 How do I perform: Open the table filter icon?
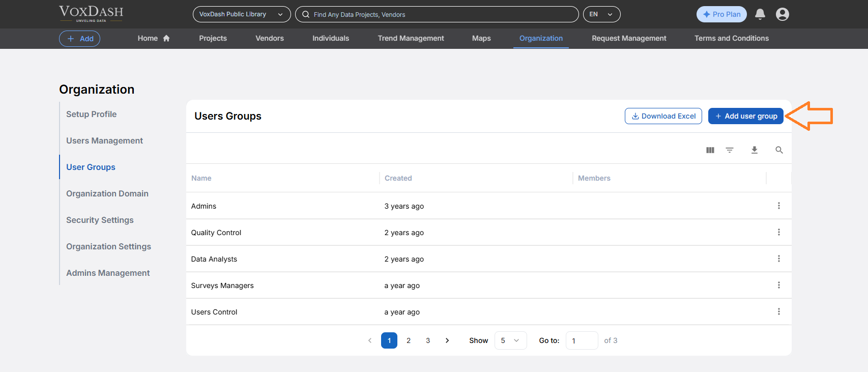[x=730, y=150]
